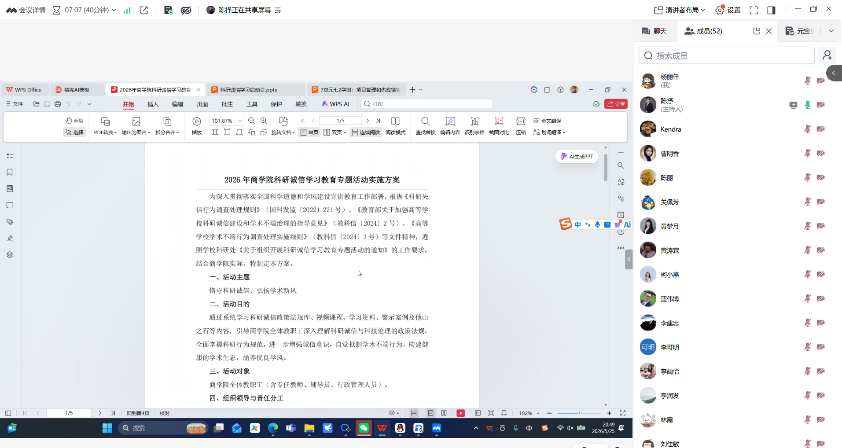Click the WeChat icon in the taskbar

pyautogui.click(x=364, y=428)
